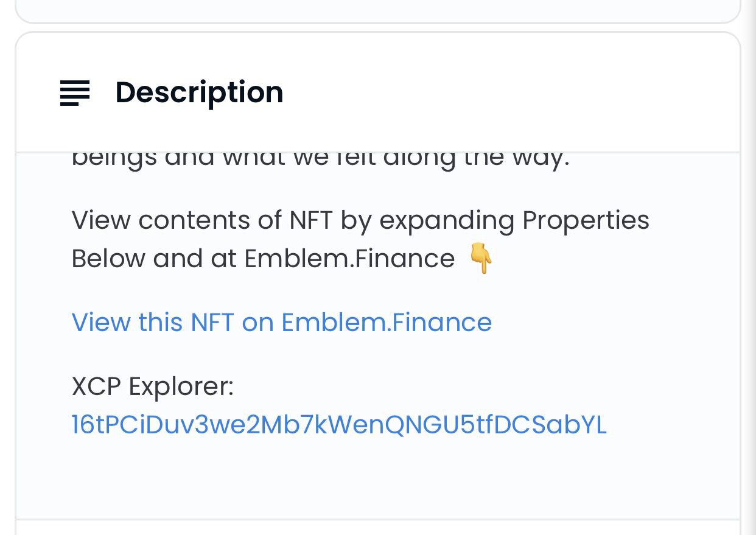The height and width of the screenshot is (535, 756).
Task: Open the View this NFT on Emblem.Finance link
Action: (x=281, y=322)
